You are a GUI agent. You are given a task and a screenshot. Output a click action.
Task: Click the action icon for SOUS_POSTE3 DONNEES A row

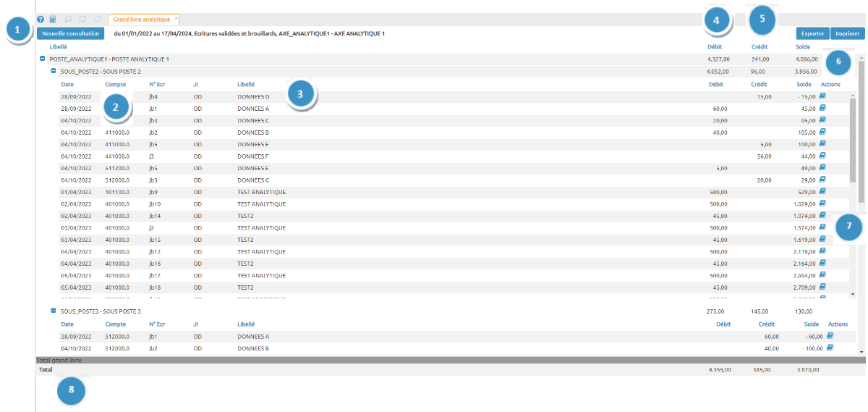(830, 336)
